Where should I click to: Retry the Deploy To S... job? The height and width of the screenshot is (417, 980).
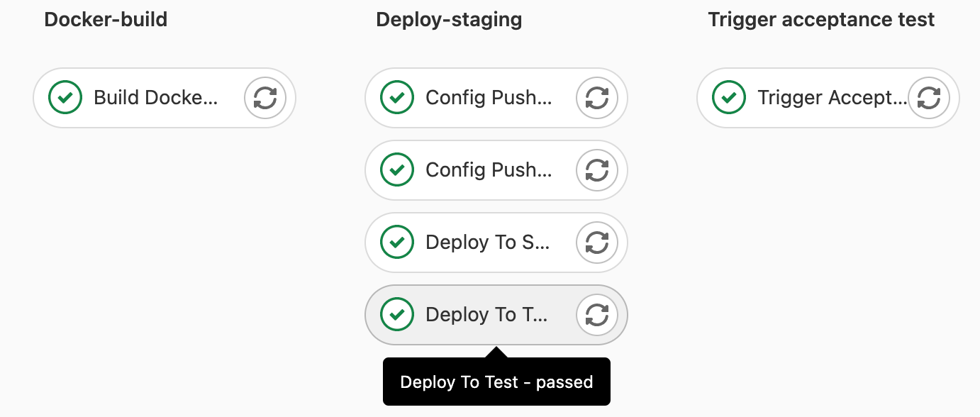(x=597, y=243)
